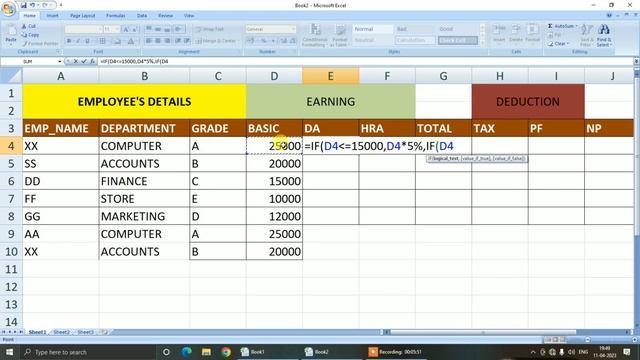Switch to the Formulas tab
This screenshot has height=360, width=640.
(116, 16)
